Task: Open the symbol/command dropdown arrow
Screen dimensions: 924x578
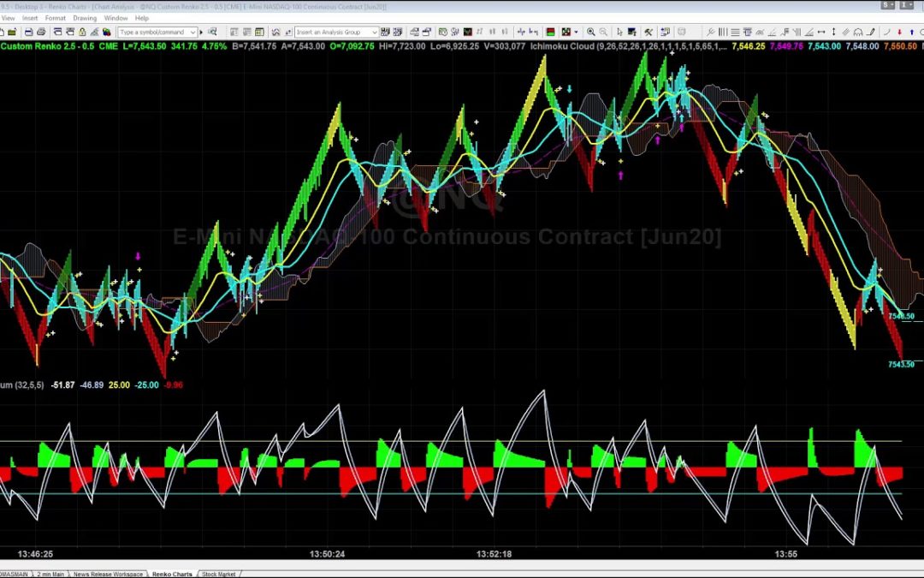Action: [193, 32]
